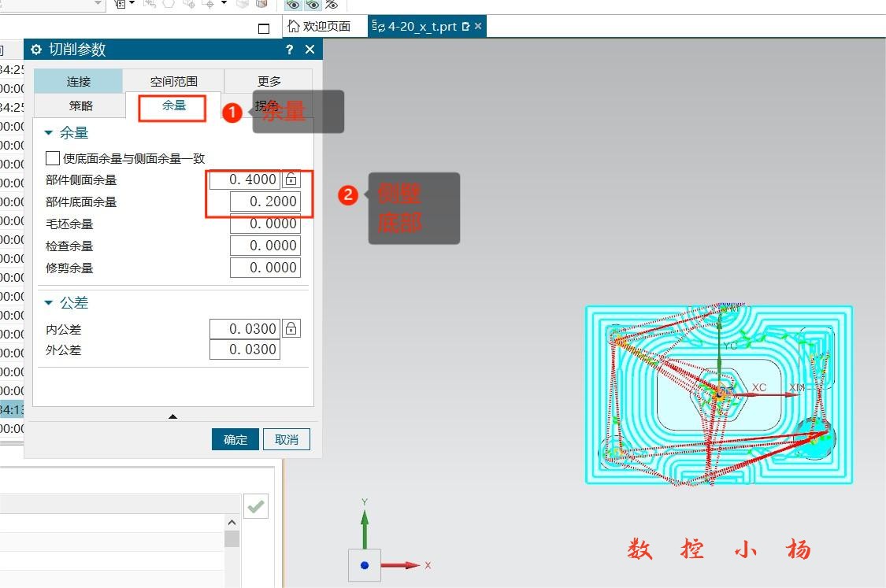
Task: Click the view triad origin cube
Action: click(x=365, y=565)
